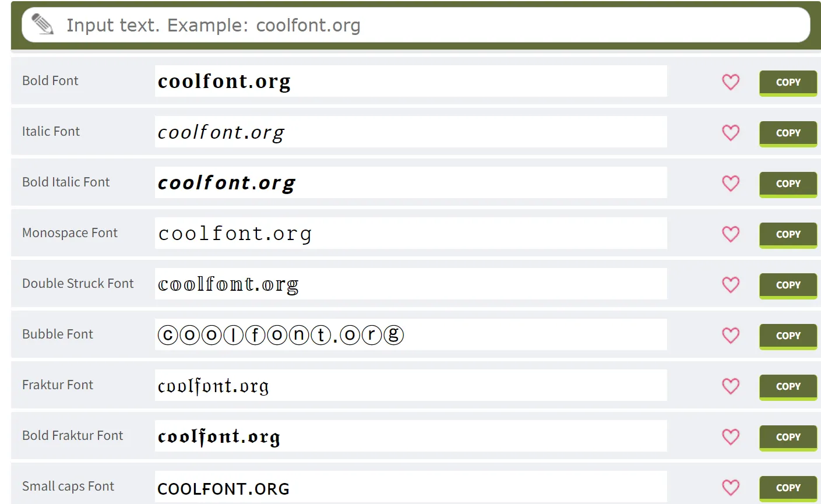Copy the Monospace Font output
Image resolution: width=821 pixels, height=504 pixels.
click(x=788, y=234)
